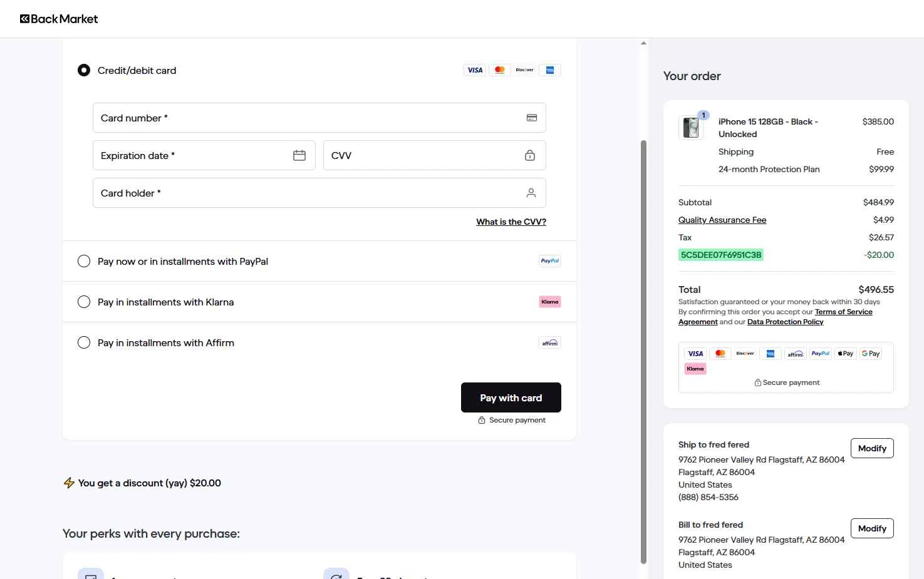This screenshot has width=924, height=579.
Task: Click the American Express icon beside Credit/debit card
Action: (x=550, y=70)
